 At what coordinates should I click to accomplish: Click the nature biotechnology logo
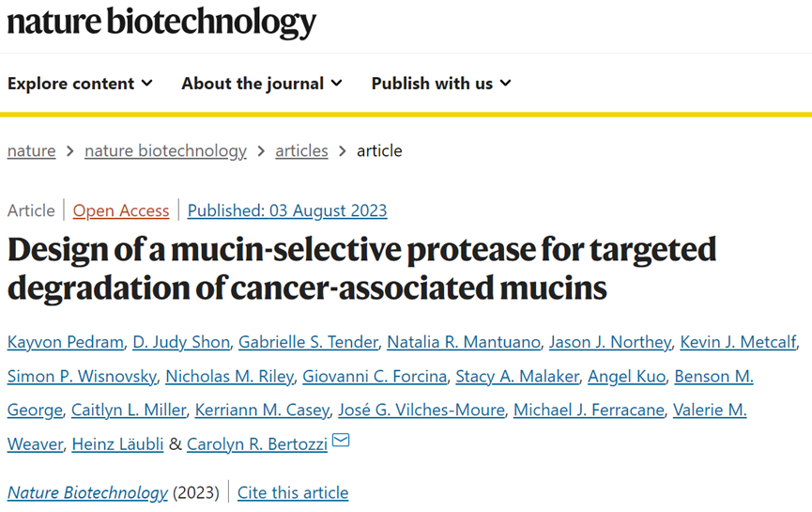[x=161, y=23]
